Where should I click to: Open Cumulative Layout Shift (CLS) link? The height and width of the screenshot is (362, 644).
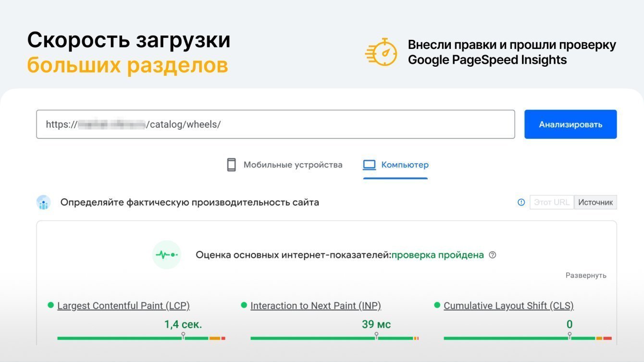point(508,306)
